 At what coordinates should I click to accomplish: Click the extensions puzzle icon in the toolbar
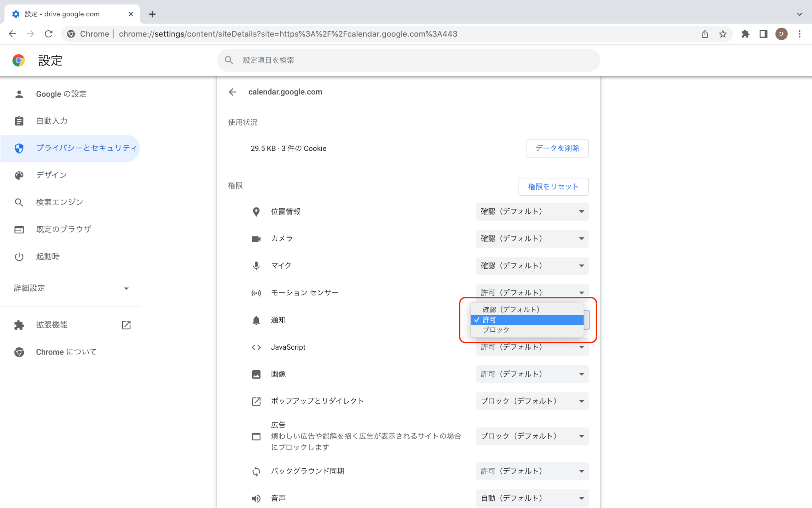(x=746, y=34)
